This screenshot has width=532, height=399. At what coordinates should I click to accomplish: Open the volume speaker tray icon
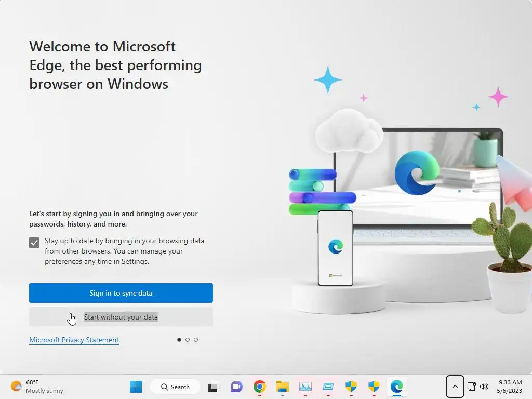pyautogui.click(x=484, y=387)
